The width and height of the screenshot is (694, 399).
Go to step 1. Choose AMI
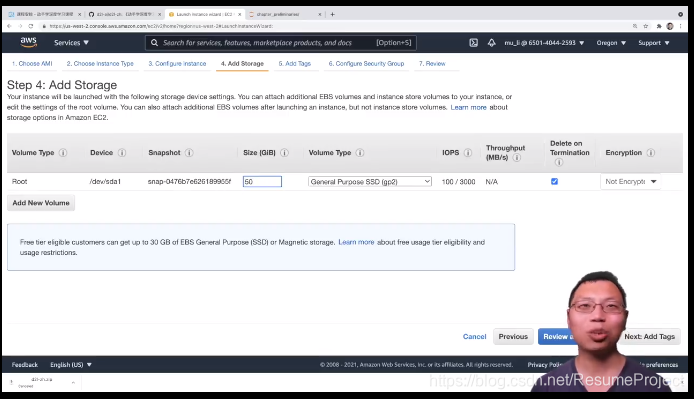pos(32,64)
